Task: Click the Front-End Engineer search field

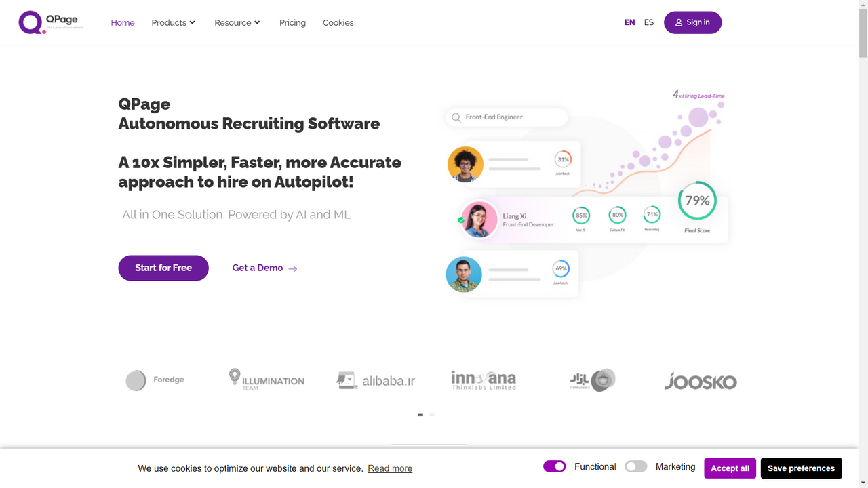Action: [x=507, y=117]
